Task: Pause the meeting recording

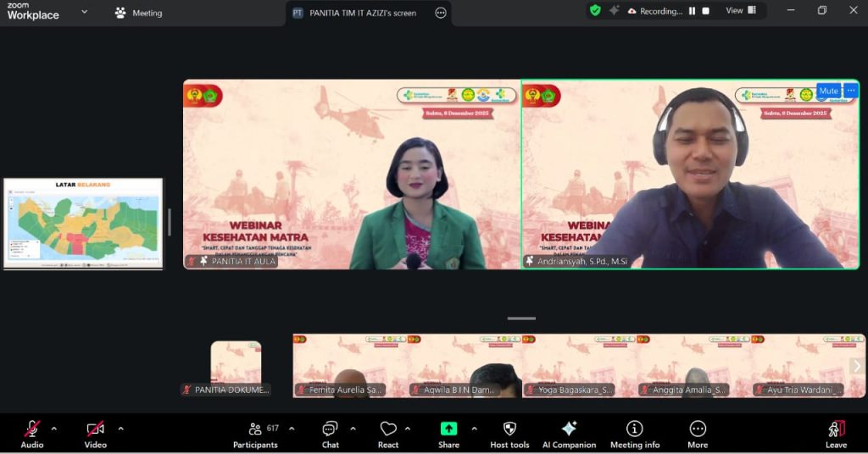Action: (692, 11)
